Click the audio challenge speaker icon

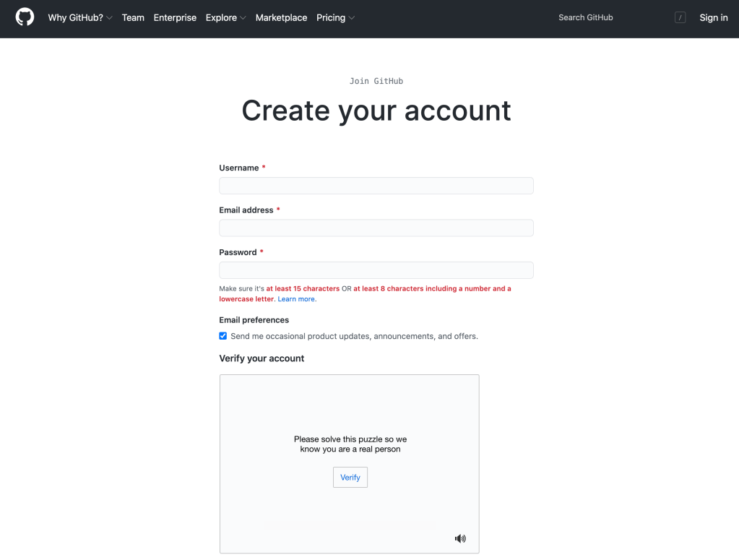tap(460, 538)
